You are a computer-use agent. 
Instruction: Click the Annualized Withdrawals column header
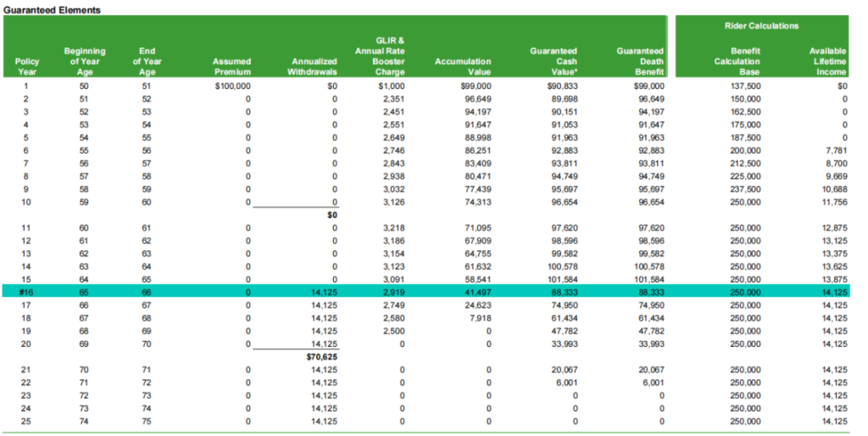tap(314, 66)
